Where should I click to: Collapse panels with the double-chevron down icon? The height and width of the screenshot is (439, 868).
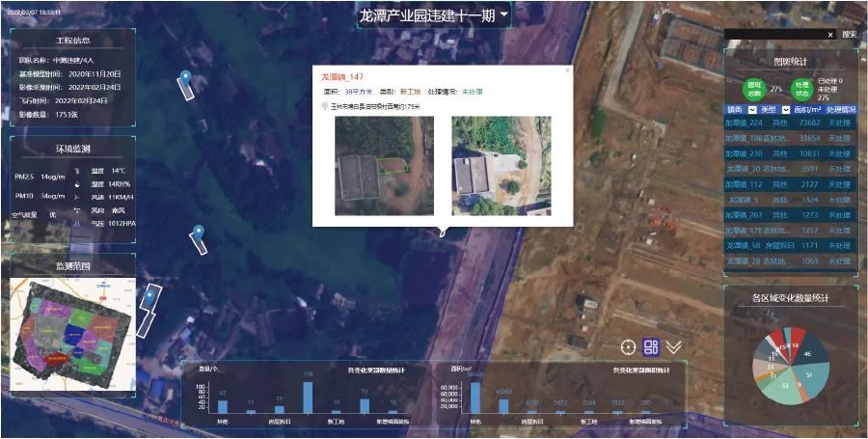click(674, 347)
